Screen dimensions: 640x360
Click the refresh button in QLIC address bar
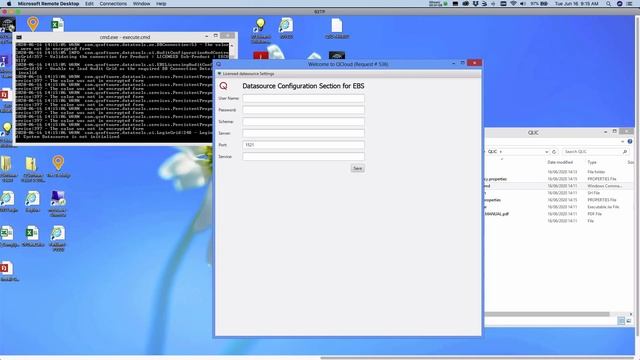pyautogui.click(x=554, y=151)
